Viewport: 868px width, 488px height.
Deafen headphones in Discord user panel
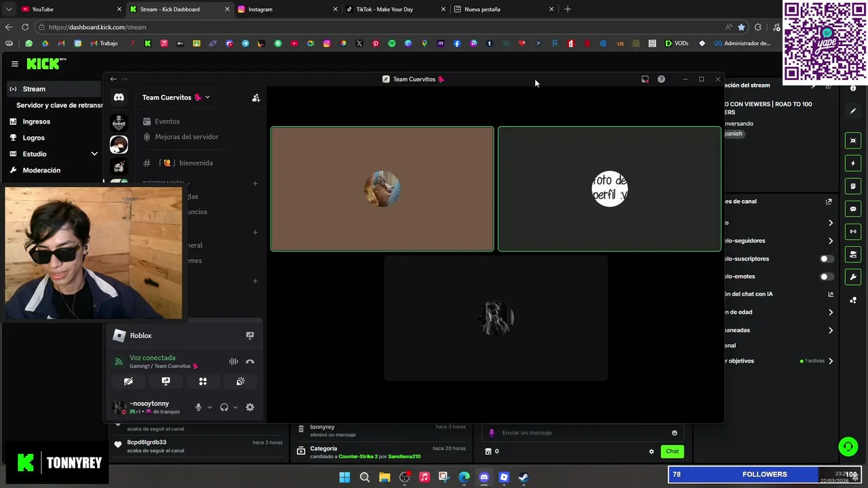click(x=224, y=407)
